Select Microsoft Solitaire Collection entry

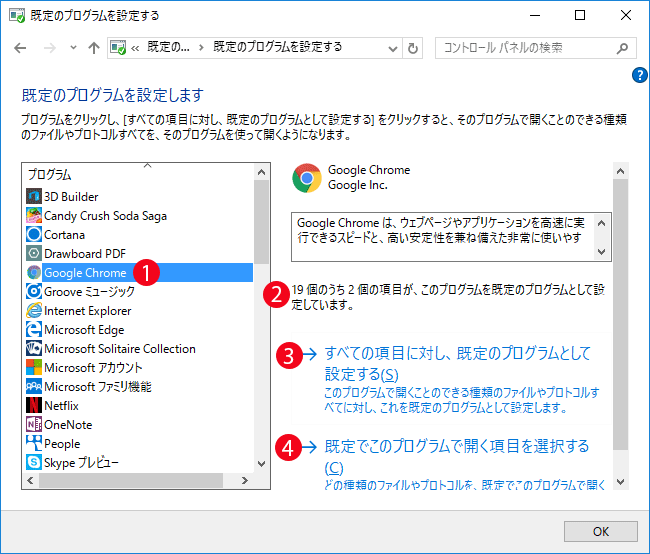pos(139,348)
